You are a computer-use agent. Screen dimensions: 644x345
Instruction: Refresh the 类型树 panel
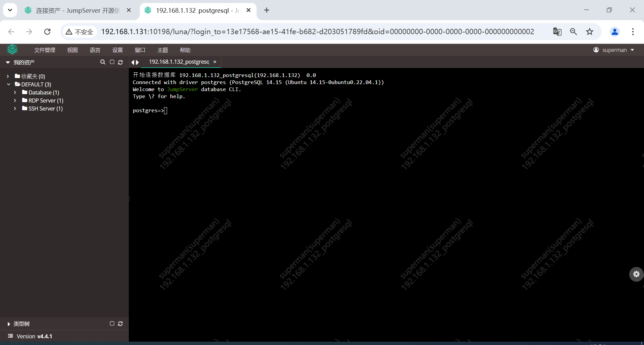point(120,324)
